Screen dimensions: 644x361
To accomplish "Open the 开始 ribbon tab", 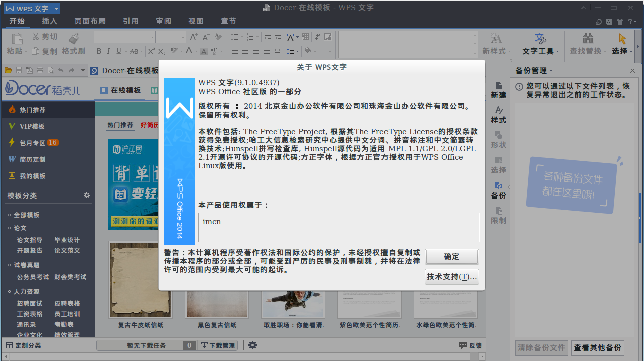I will click(x=17, y=21).
